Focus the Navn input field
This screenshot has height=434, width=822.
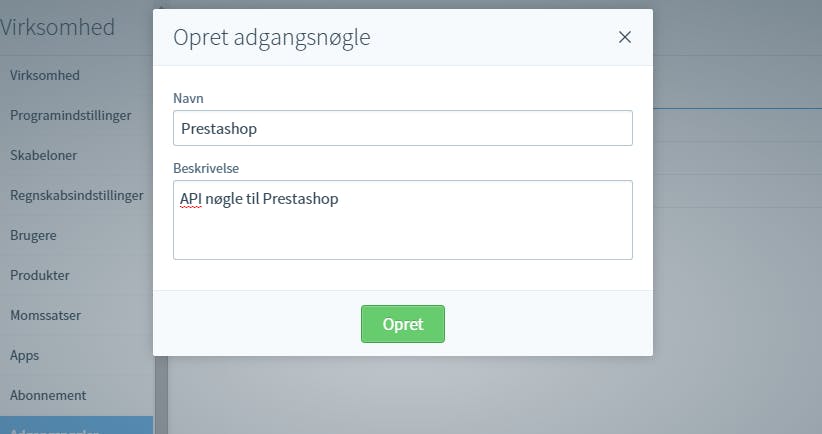point(403,128)
